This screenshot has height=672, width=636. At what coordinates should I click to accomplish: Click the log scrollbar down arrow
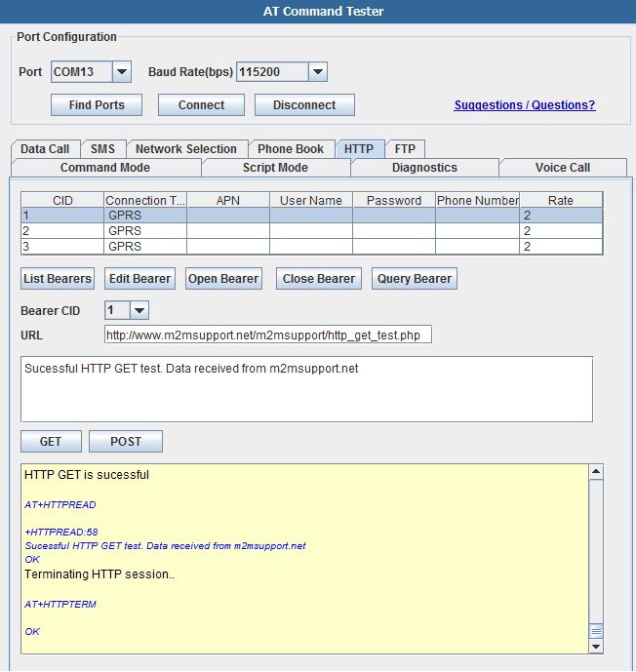click(x=596, y=647)
